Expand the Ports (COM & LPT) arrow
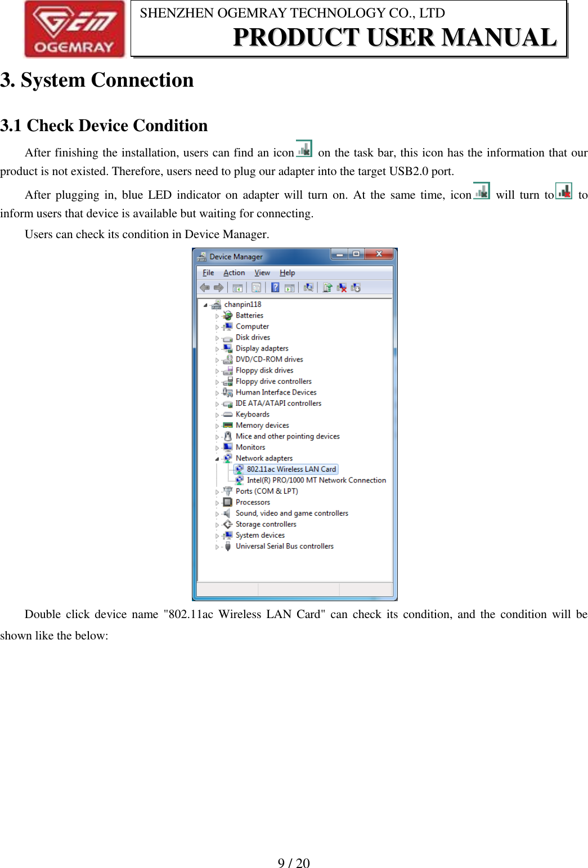Screen dimensions: 588x868 point(217,492)
